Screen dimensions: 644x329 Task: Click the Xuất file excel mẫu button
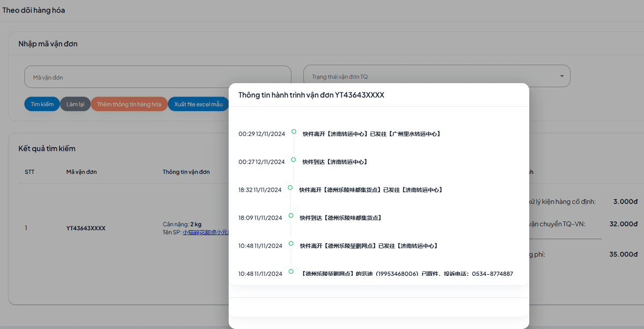pyautogui.click(x=198, y=104)
